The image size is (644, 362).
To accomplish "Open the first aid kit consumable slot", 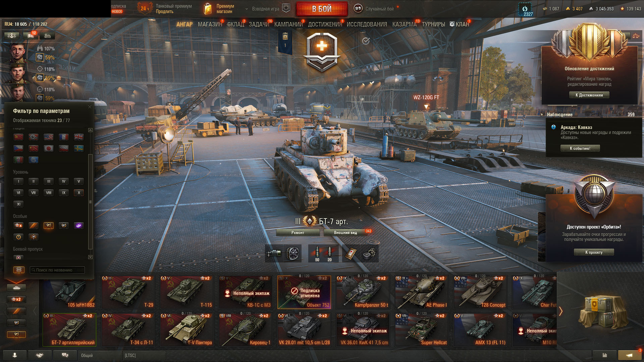I will [350, 253].
